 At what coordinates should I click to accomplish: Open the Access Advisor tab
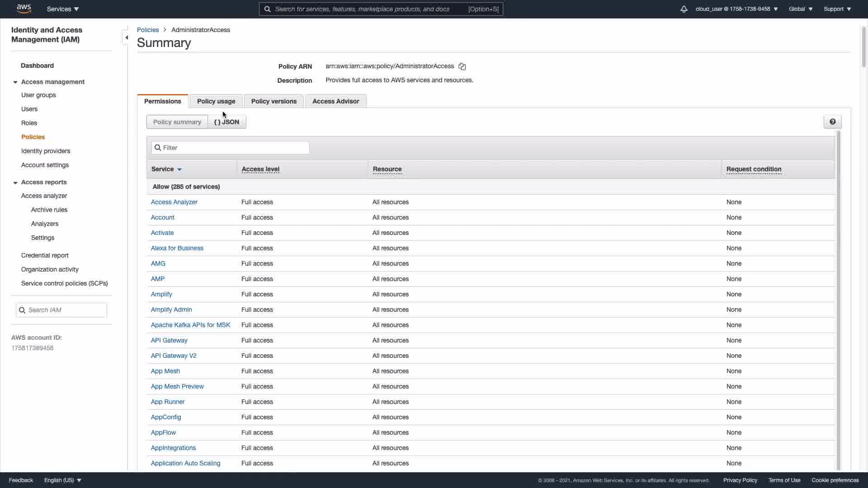335,101
